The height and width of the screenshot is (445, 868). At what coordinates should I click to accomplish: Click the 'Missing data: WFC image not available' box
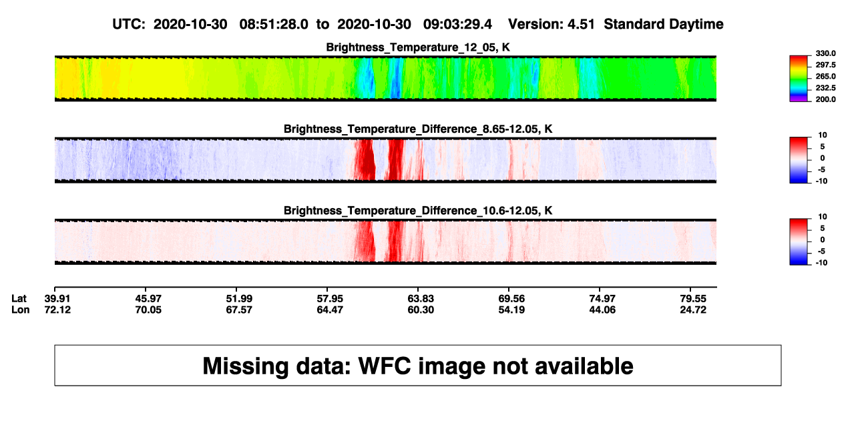[x=418, y=366]
